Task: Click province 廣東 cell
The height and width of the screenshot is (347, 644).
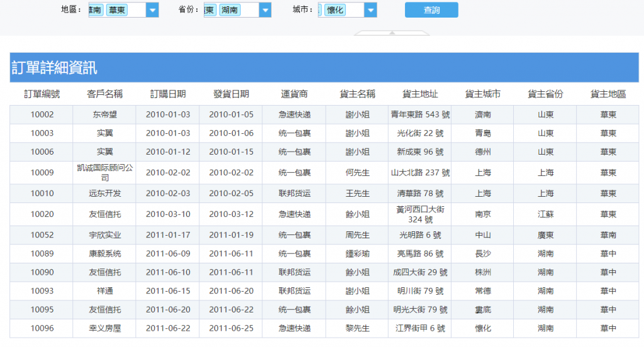Action: click(545, 235)
